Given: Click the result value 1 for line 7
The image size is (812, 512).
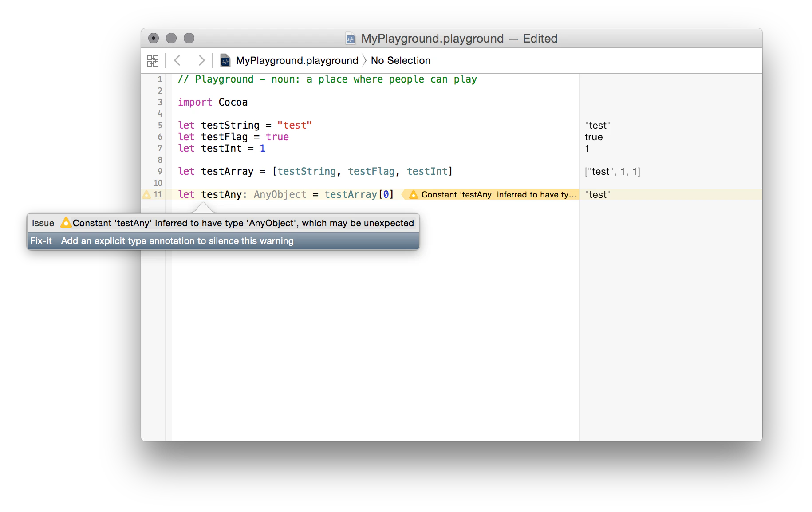Looking at the screenshot, I should coord(587,149).
